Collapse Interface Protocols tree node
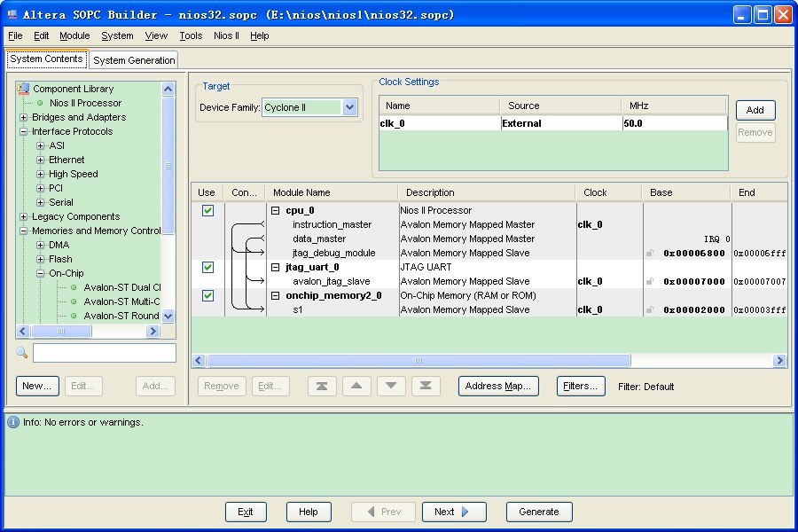This screenshot has height=532, width=798. tap(23, 131)
